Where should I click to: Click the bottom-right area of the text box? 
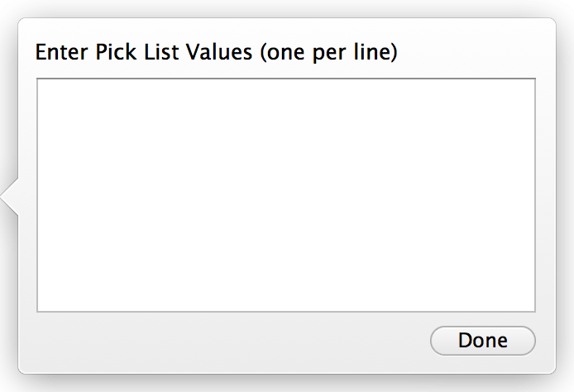point(523,300)
